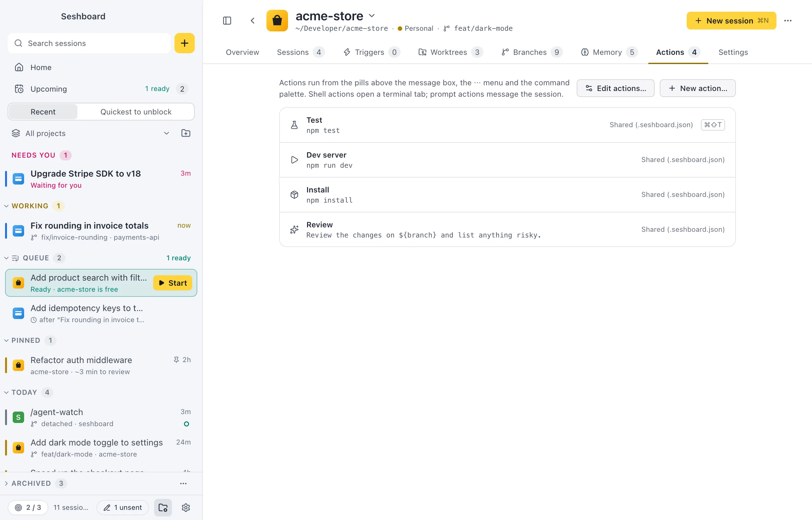Switch list to Recent
This screenshot has height=520, width=812.
click(x=43, y=112)
